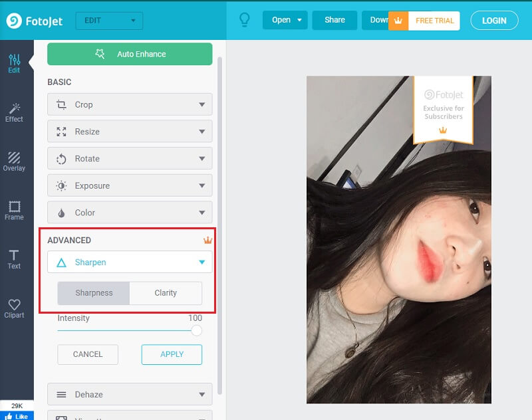
Task: Click the FotoJet logo
Action: (35, 21)
